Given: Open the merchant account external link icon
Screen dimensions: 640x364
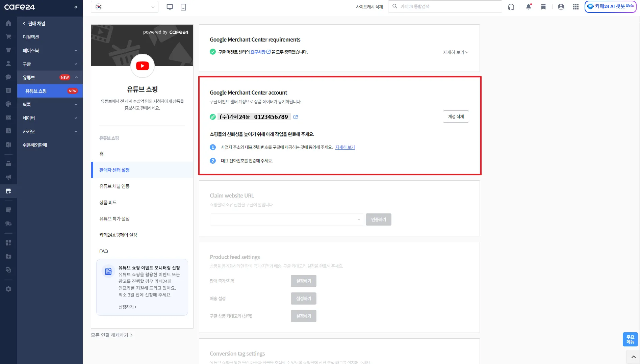Looking at the screenshot, I should tap(296, 117).
